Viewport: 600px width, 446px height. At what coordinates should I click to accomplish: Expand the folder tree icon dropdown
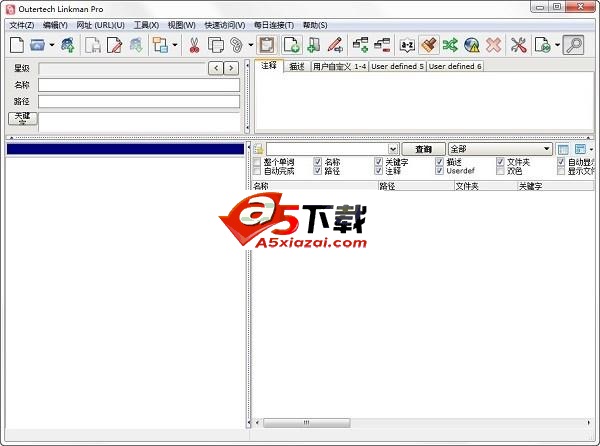click(x=175, y=45)
